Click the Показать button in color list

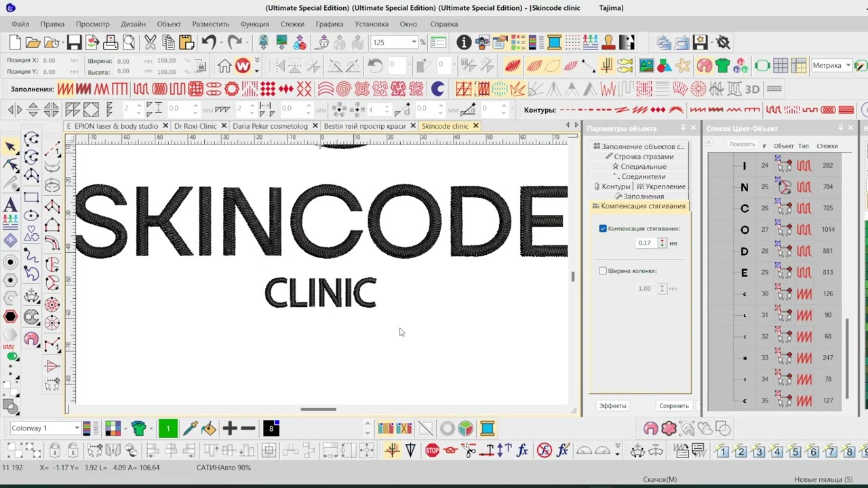742,144
